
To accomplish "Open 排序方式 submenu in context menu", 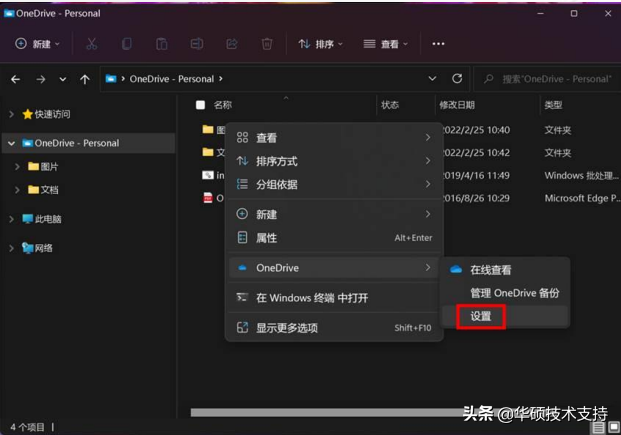I will pos(334,161).
